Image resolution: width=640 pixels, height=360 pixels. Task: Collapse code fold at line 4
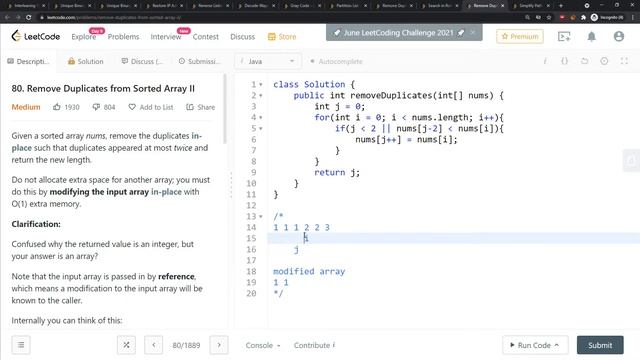tap(261, 118)
